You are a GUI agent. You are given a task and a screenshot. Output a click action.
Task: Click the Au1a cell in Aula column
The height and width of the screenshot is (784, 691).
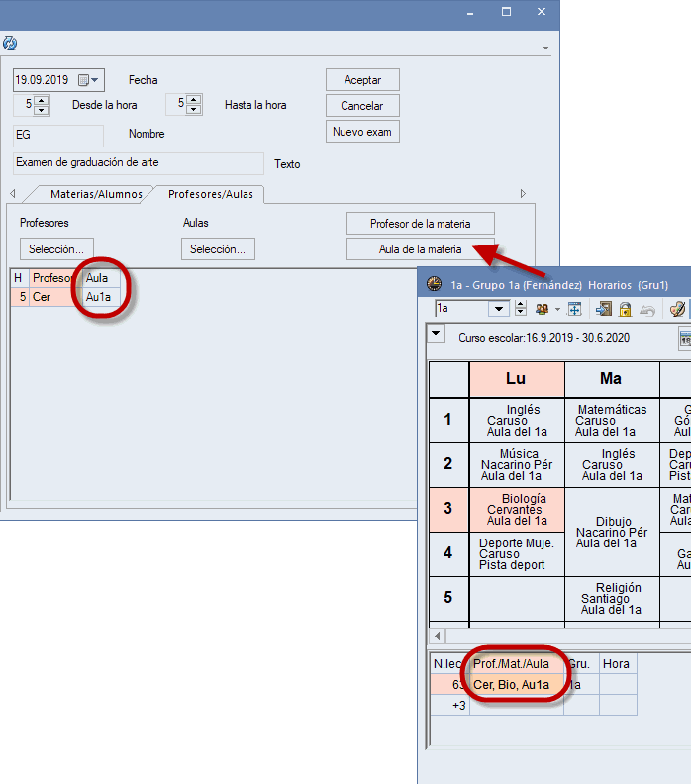tap(100, 296)
